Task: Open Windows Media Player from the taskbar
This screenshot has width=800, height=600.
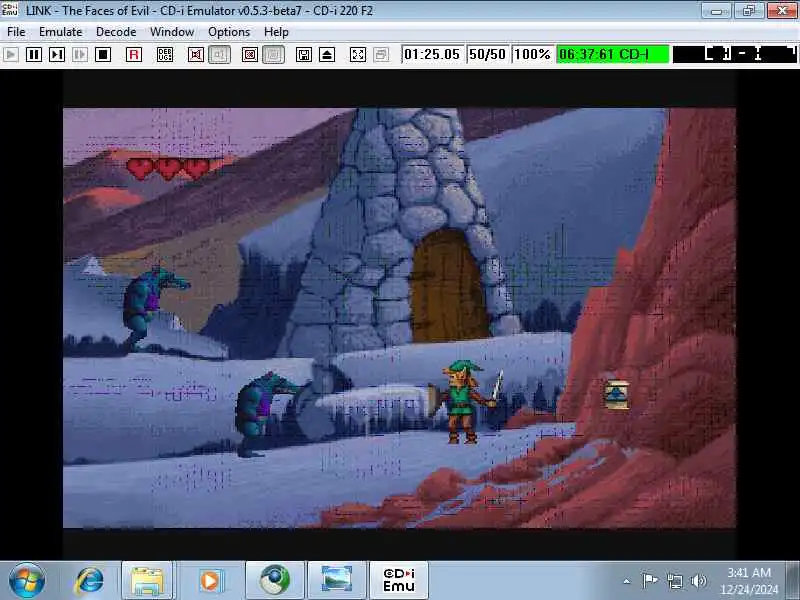Action: coord(210,581)
